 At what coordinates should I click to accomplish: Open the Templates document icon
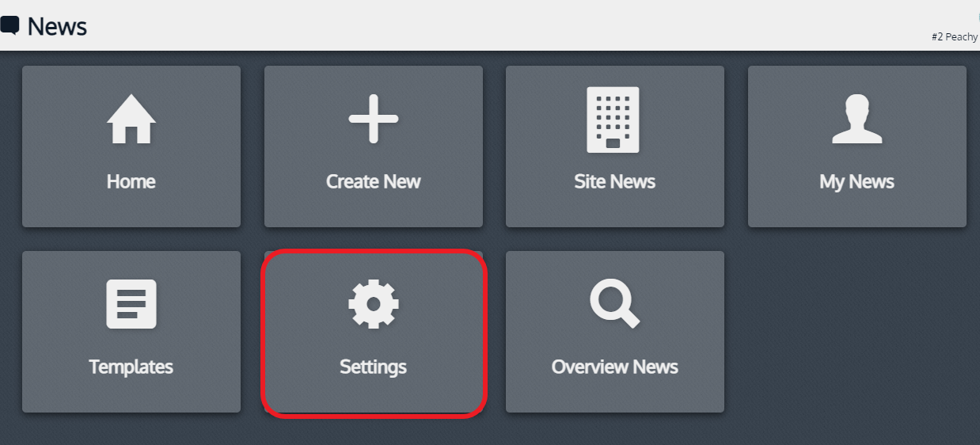click(x=131, y=304)
